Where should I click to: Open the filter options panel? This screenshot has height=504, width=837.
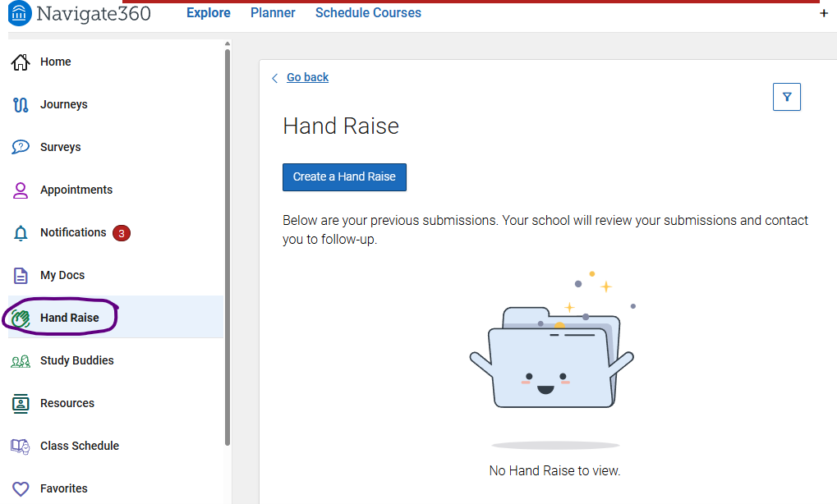(786, 96)
